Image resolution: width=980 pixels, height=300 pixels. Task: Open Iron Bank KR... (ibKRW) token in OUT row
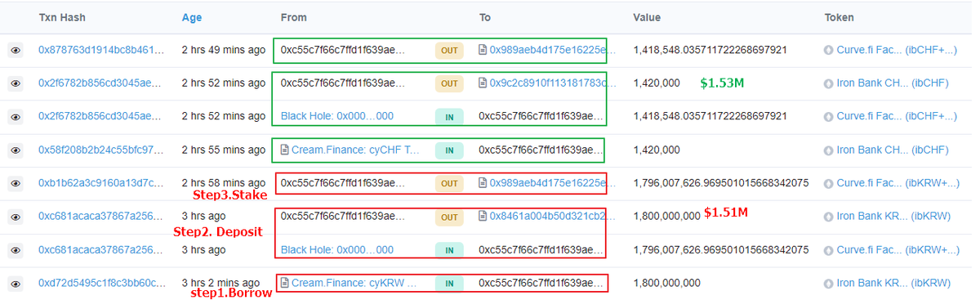[893, 217]
